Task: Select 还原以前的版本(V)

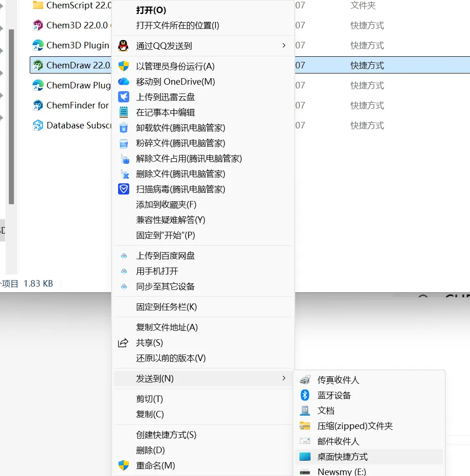Action: pos(171,358)
